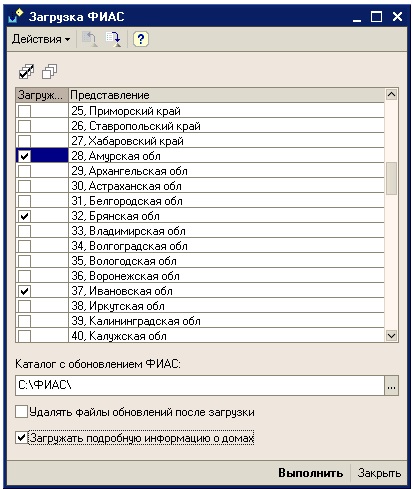The height and width of the screenshot is (489, 413).
Task: Select the 36, Воронежская обл row
Action: pyautogui.click(x=200, y=276)
